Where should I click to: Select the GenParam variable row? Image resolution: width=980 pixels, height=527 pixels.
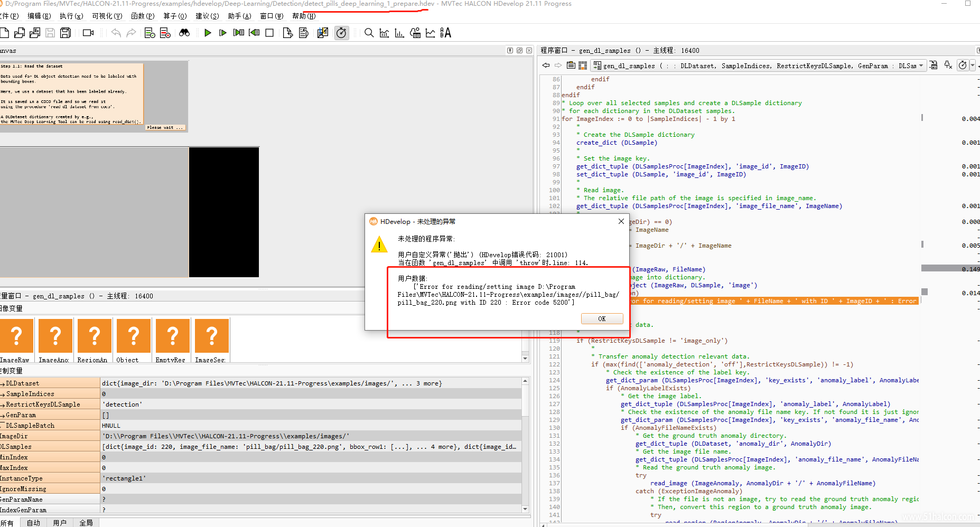(260, 415)
